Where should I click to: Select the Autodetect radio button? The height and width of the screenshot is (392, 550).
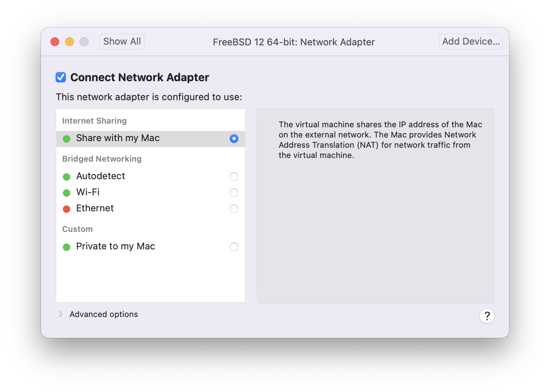click(234, 177)
